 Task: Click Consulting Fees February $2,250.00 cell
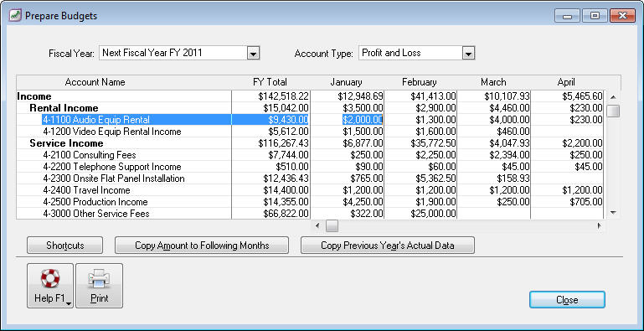coord(420,155)
